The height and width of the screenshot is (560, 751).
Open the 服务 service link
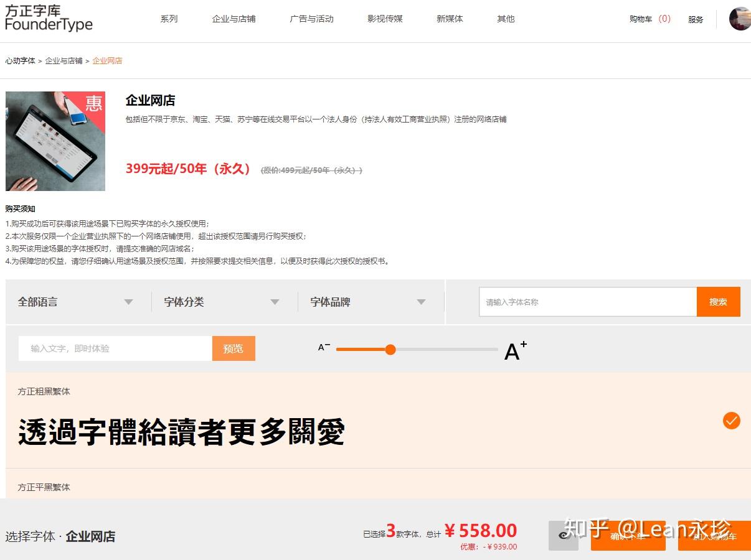point(696,19)
